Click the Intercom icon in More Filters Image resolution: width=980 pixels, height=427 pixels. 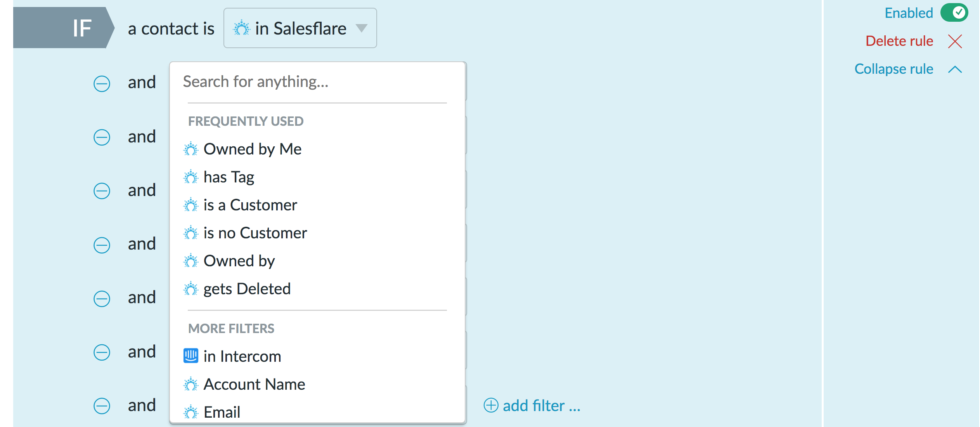click(x=190, y=356)
